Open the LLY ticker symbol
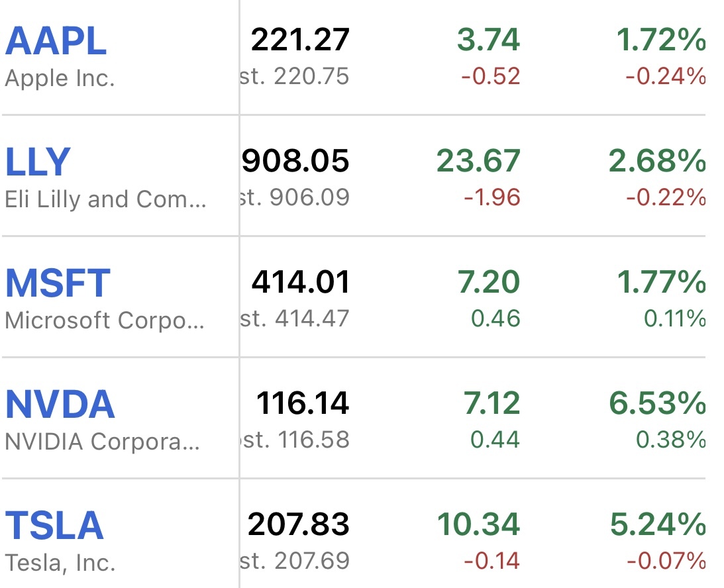Image resolution: width=724 pixels, height=588 pixels. click(38, 162)
